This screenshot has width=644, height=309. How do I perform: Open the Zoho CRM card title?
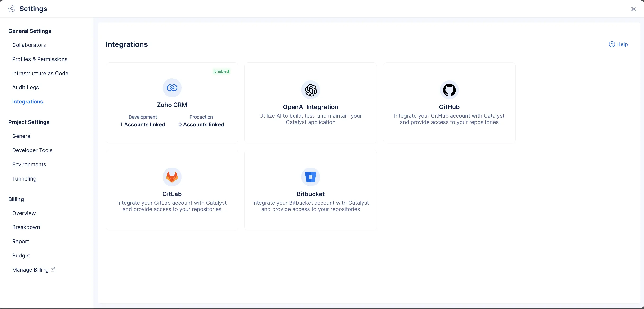(172, 105)
